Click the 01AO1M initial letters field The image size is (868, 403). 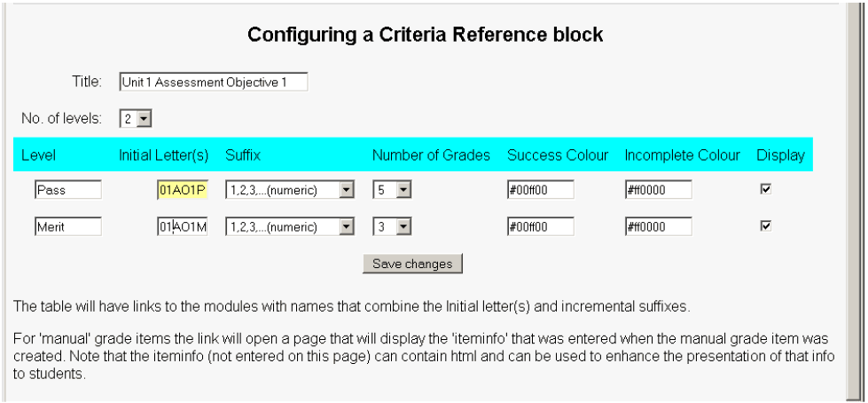(x=182, y=227)
